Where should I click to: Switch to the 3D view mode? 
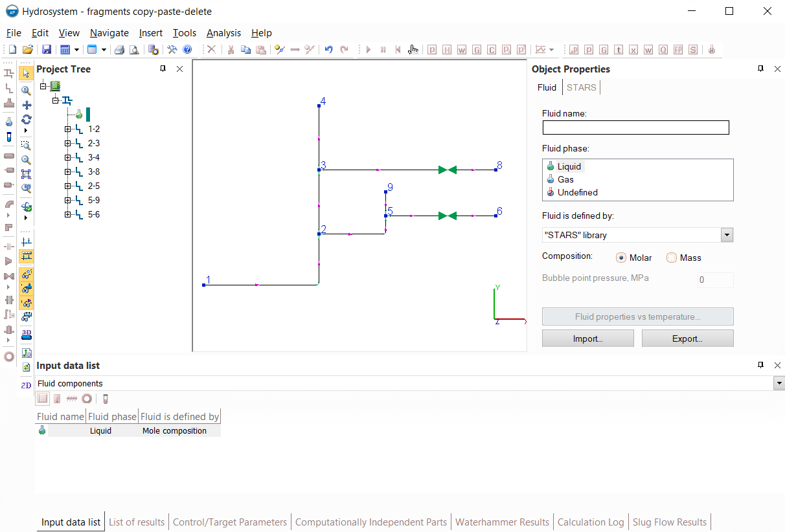click(27, 334)
